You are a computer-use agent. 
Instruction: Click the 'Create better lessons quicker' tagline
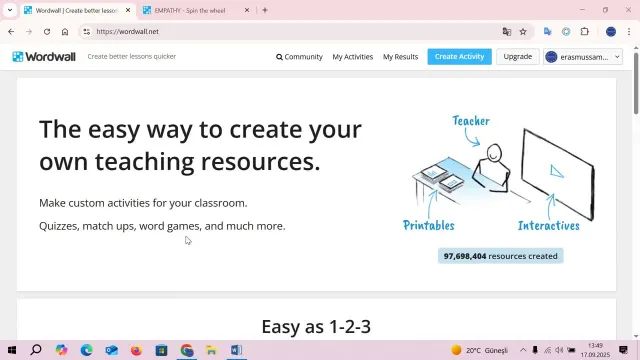131,56
